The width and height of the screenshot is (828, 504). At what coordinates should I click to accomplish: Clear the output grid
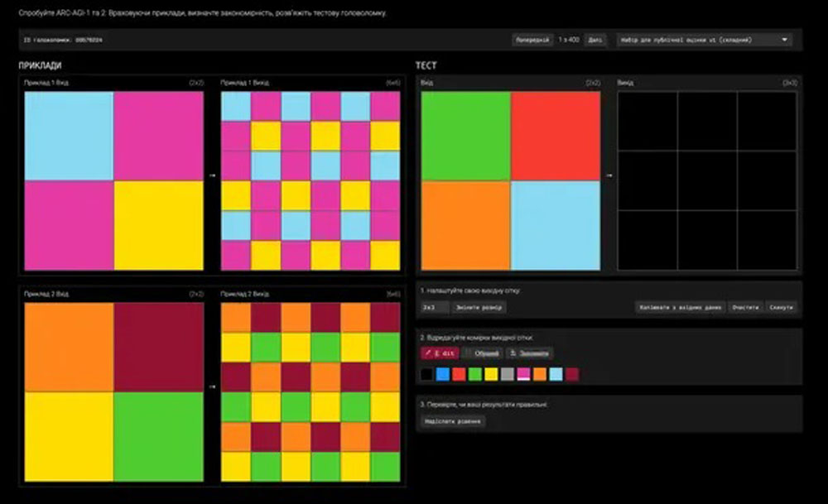(x=745, y=307)
